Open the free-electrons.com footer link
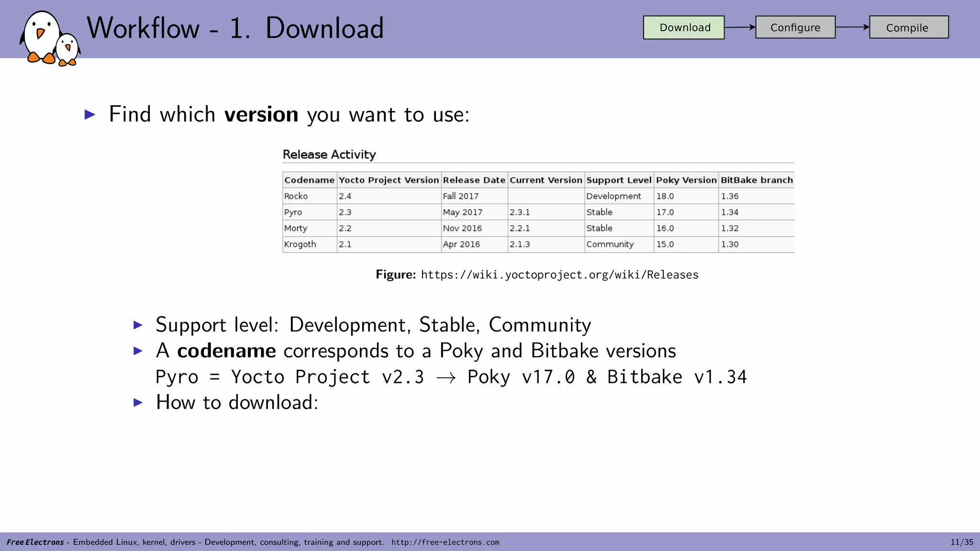The image size is (980, 551). coord(445,542)
